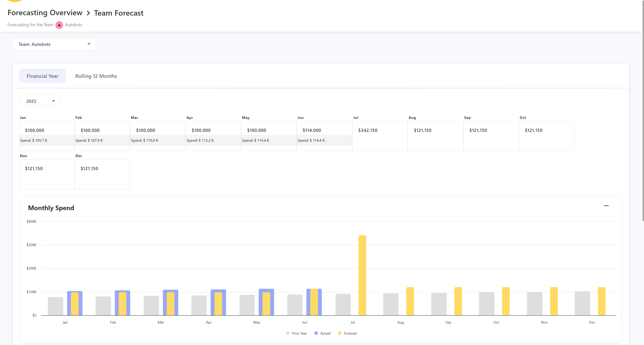This screenshot has height=345, width=644.
Task: Click the Autobots team avatar icon
Action: point(59,25)
